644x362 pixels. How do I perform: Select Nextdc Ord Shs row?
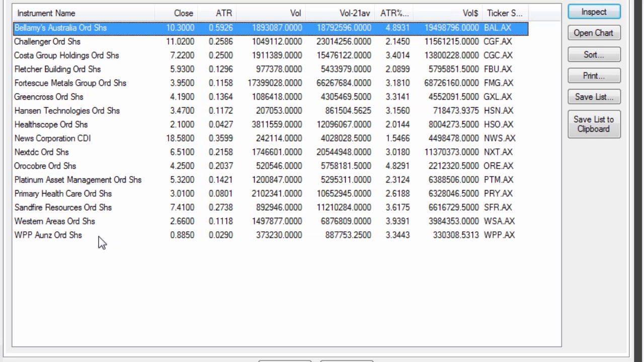pos(271,152)
